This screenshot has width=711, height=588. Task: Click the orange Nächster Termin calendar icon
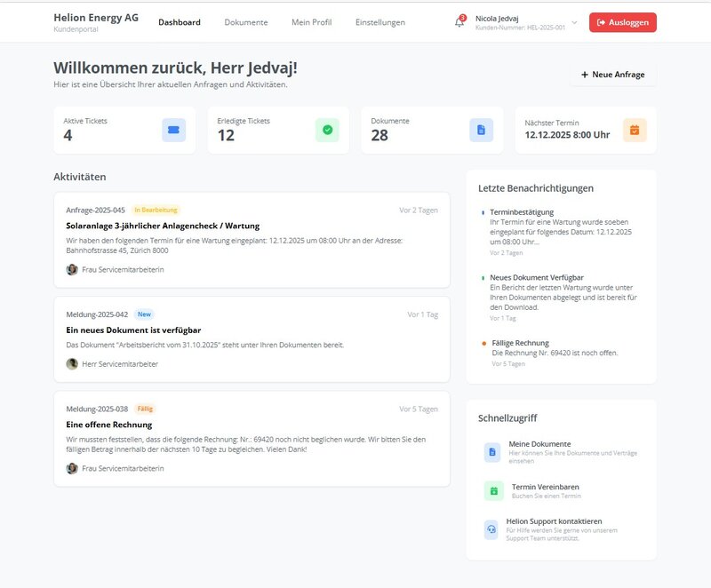coord(635,131)
